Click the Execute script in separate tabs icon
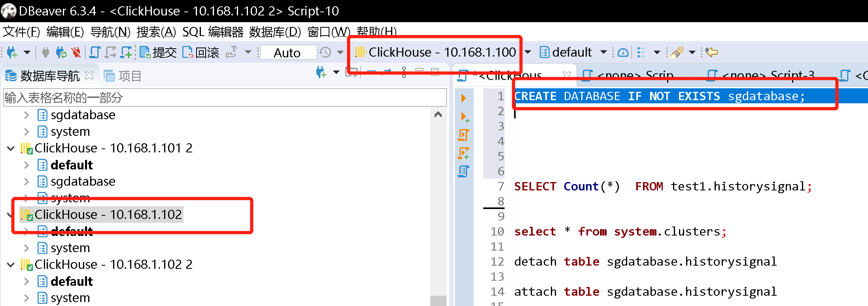This screenshot has width=868, height=306. (x=463, y=153)
